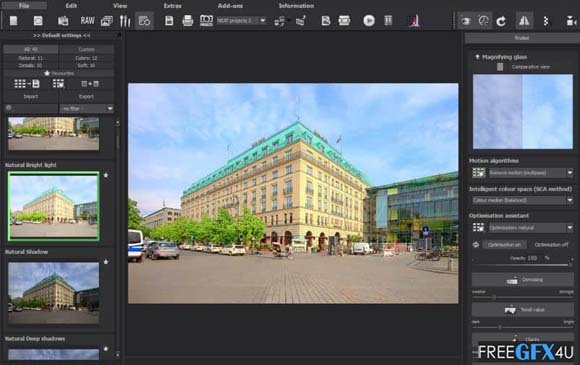Click the Default settings header button

pos(61,36)
